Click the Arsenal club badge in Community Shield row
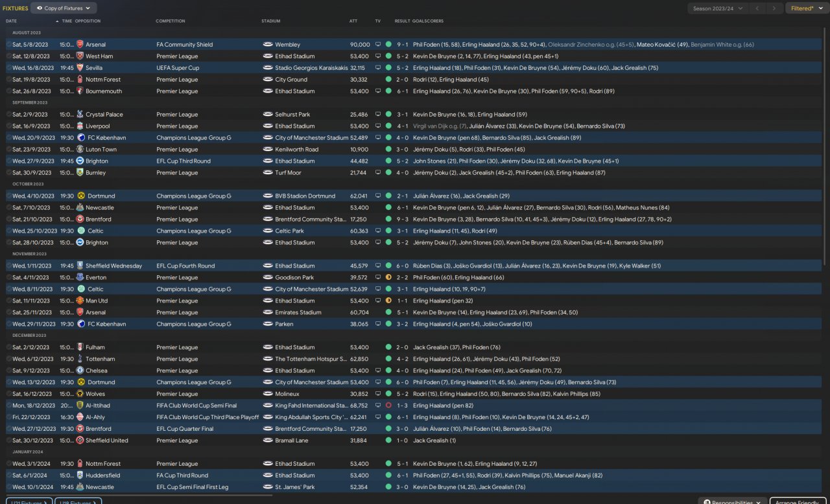 click(x=80, y=45)
